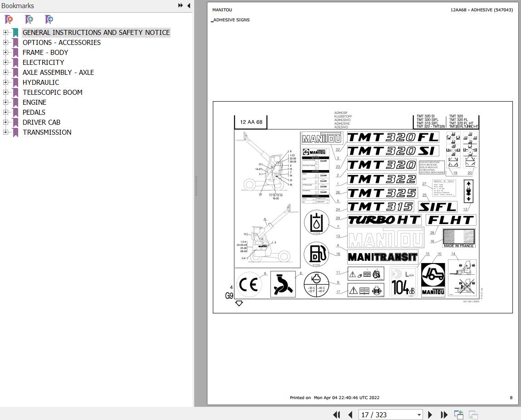Jump to TRANSMISSION bookmark

click(47, 132)
